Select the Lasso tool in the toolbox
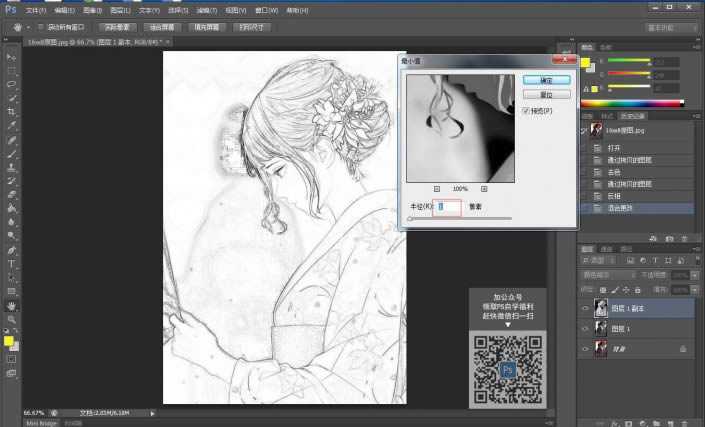The width and height of the screenshot is (705, 427). coord(11,85)
